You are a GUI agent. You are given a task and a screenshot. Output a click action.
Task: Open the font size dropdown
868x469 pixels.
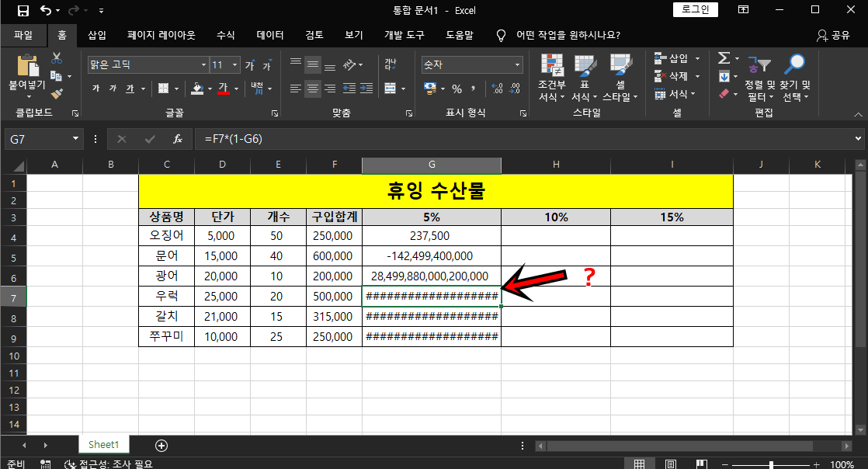(234, 65)
